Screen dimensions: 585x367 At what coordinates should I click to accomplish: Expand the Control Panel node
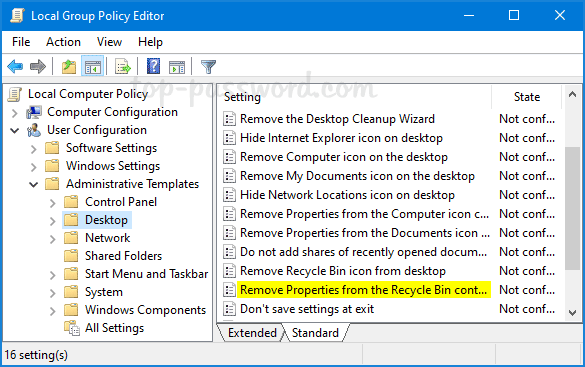coord(53,203)
